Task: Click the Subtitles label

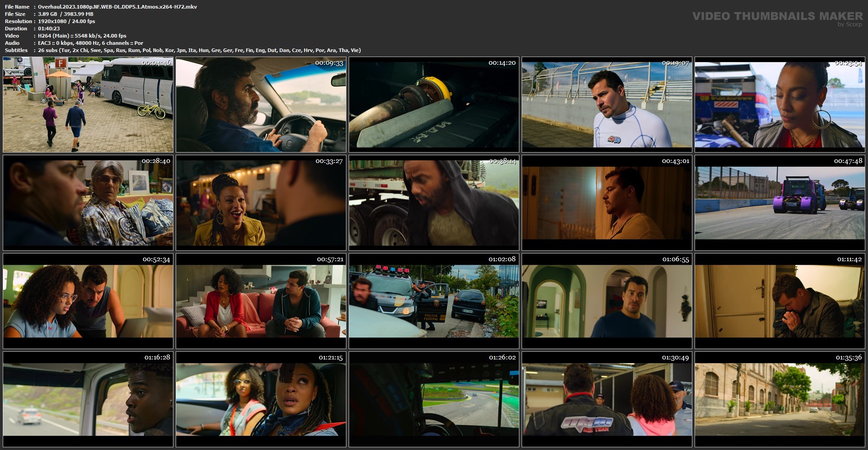Action: point(16,50)
